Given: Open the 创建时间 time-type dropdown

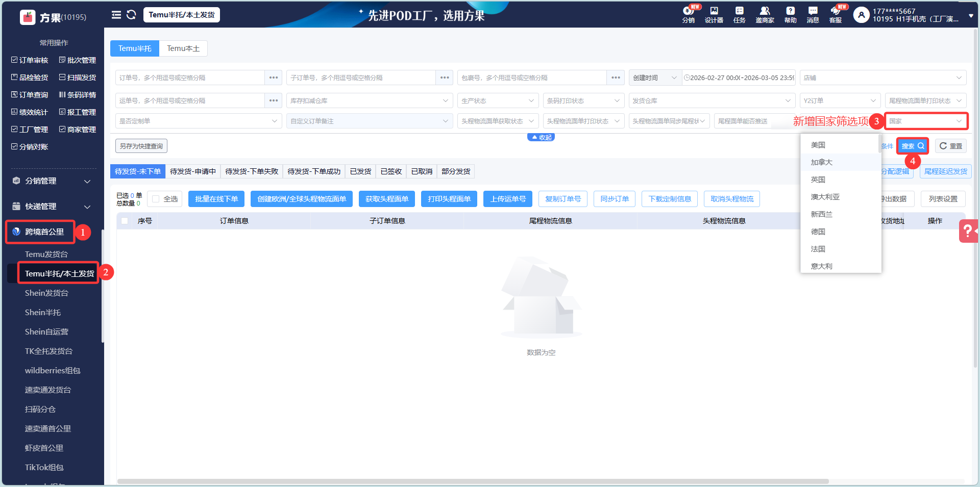Looking at the screenshot, I should pyautogui.click(x=655, y=78).
